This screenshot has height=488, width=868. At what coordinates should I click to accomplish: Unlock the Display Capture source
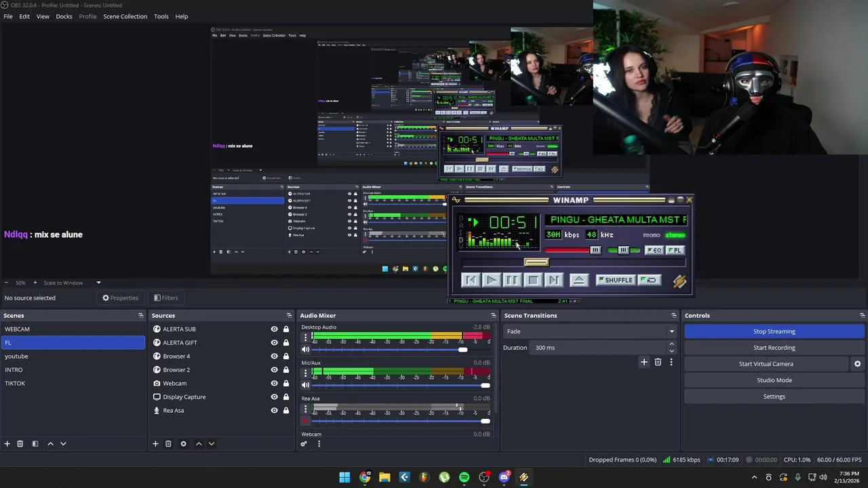[286, 397]
